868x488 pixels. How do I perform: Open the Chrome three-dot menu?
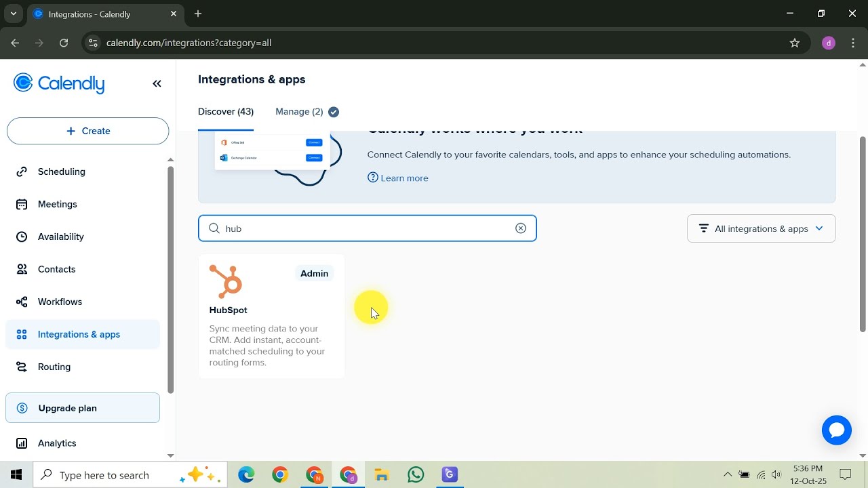[x=852, y=43]
